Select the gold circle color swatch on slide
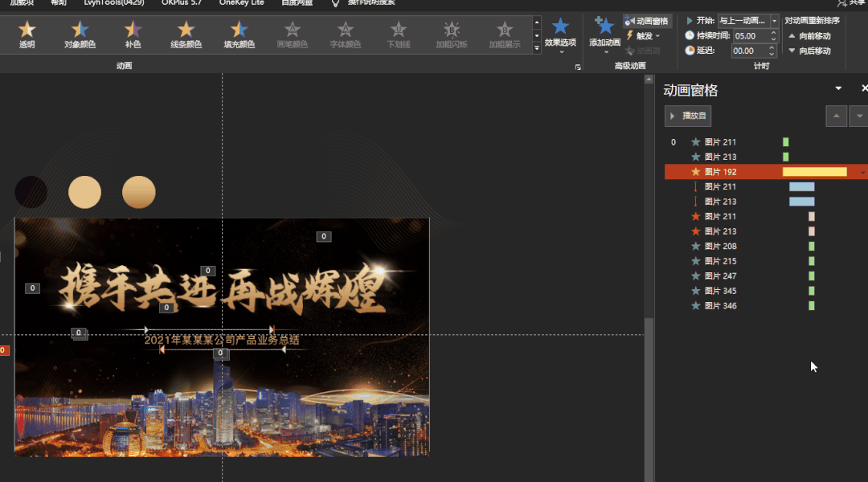868x482 pixels. (x=84, y=192)
